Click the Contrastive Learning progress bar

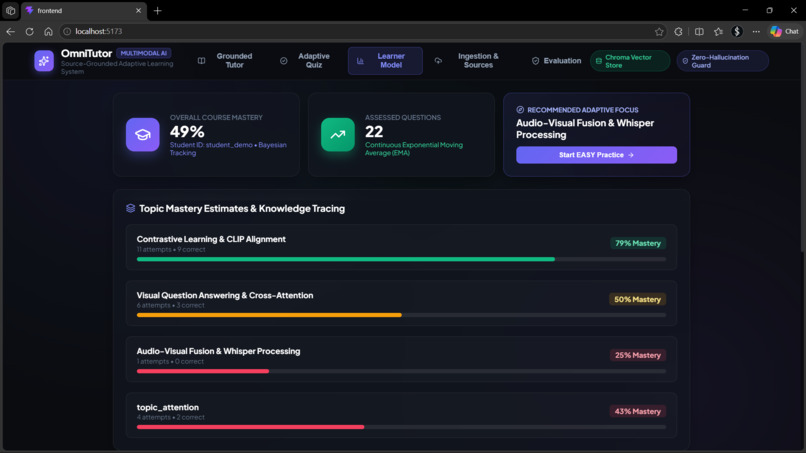pos(401,259)
